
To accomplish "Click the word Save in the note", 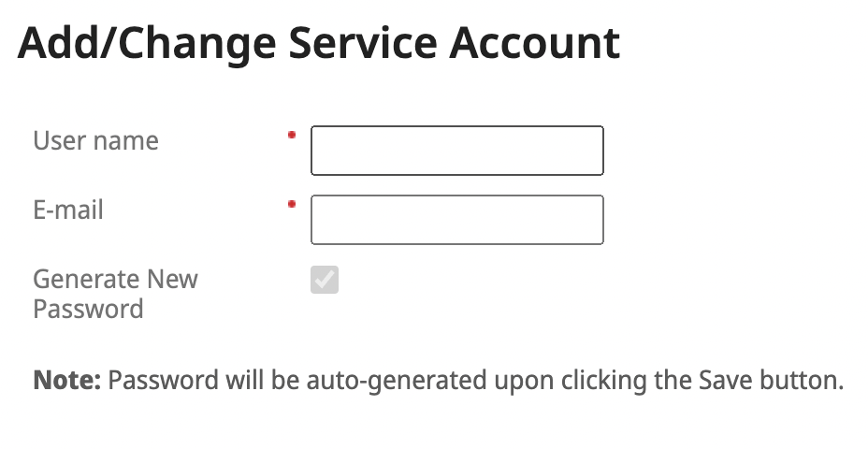I will point(722,381).
